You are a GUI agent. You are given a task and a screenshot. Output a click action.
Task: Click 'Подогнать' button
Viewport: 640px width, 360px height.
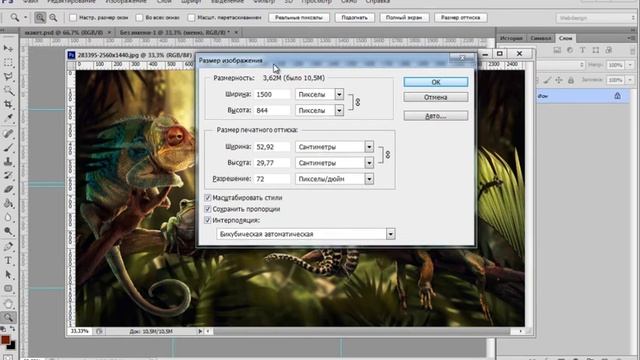[354, 18]
